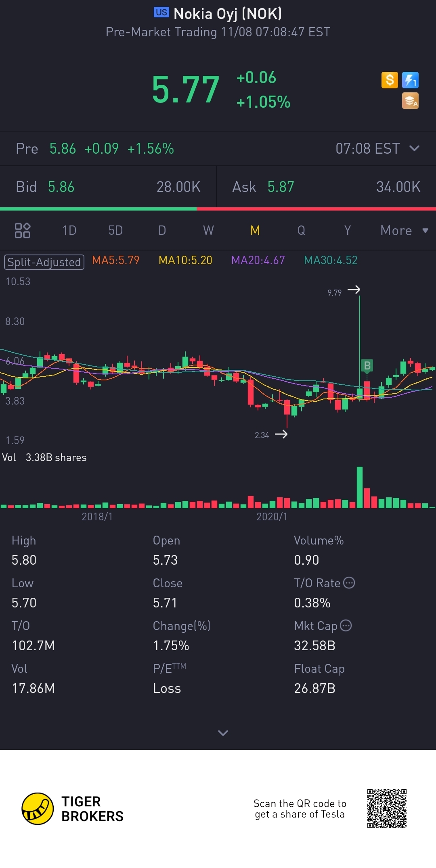Tap the MA20:4.67 indicator label
The image size is (436, 868).
(258, 260)
